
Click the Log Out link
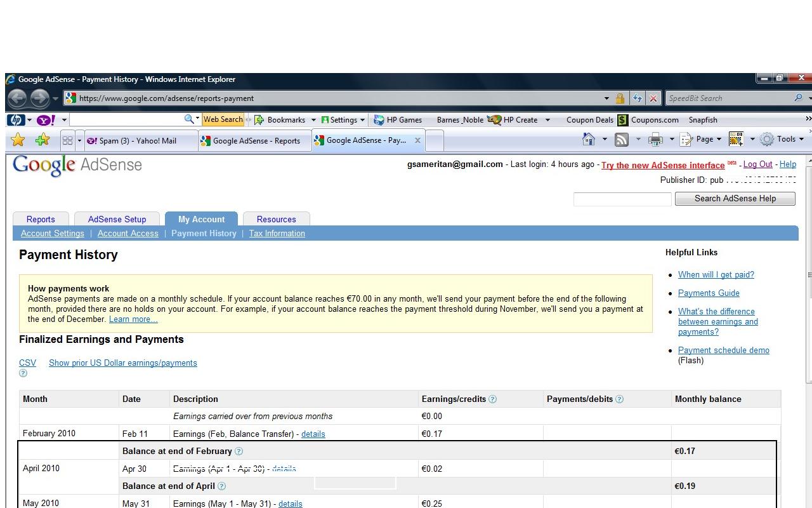point(757,164)
